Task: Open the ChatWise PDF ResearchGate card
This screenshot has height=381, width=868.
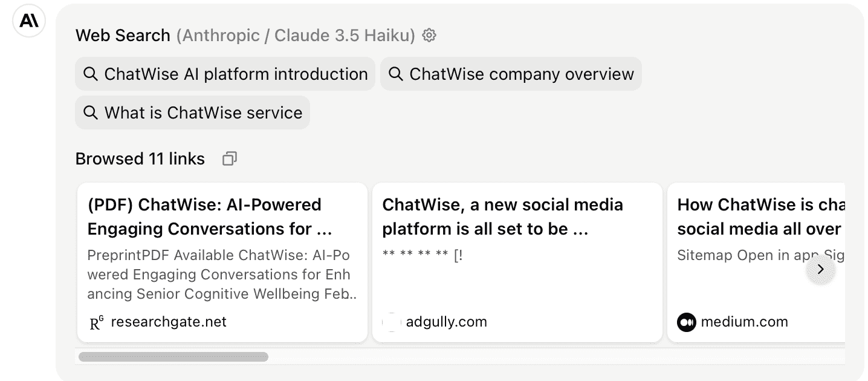Action: click(x=222, y=262)
